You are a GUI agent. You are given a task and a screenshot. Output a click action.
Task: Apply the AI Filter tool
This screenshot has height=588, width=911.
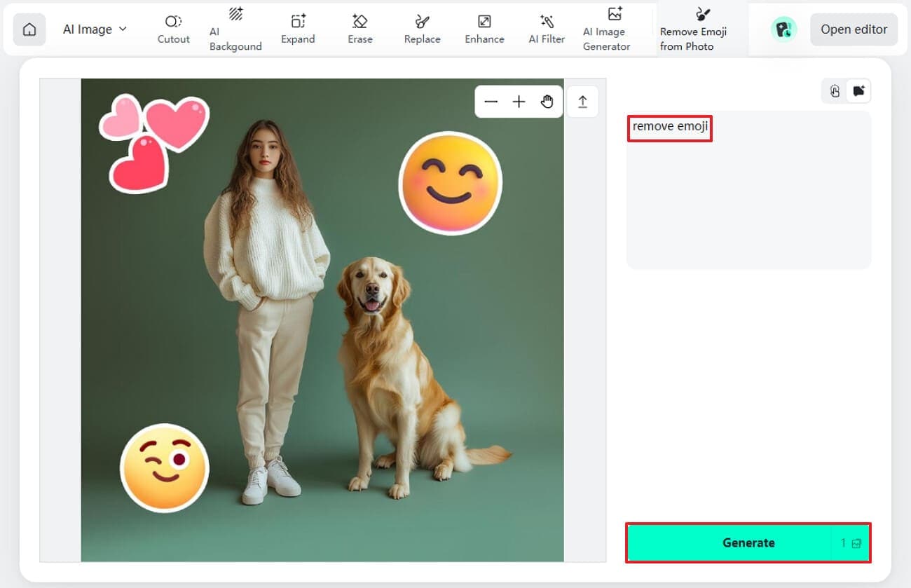click(547, 29)
